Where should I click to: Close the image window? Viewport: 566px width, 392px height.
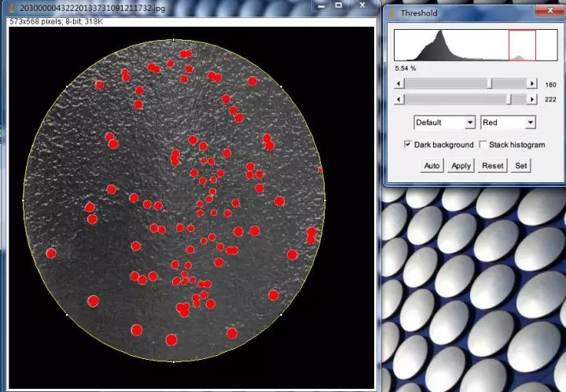(362, 5)
